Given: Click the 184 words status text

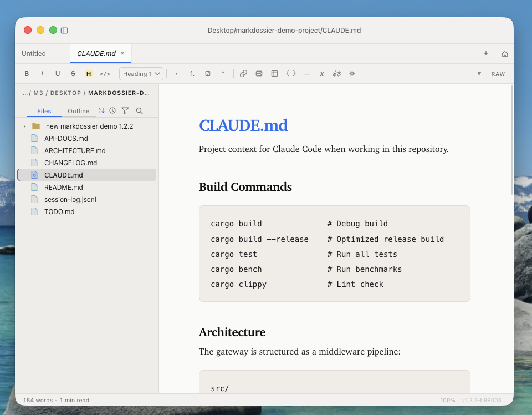Looking at the screenshot, I should coord(38,401).
